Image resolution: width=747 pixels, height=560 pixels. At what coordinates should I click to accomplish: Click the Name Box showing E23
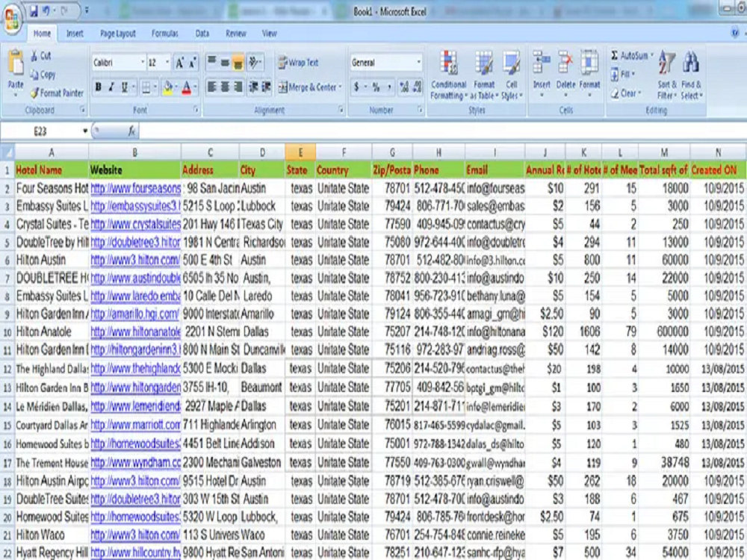40,131
